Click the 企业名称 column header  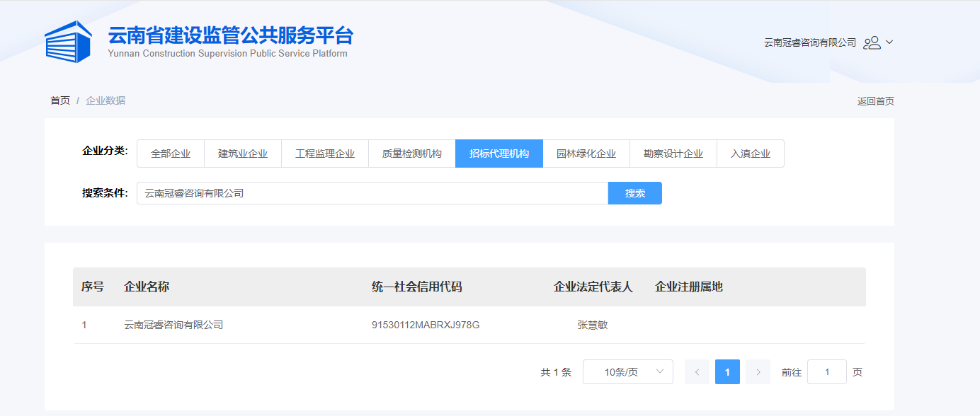pos(147,287)
